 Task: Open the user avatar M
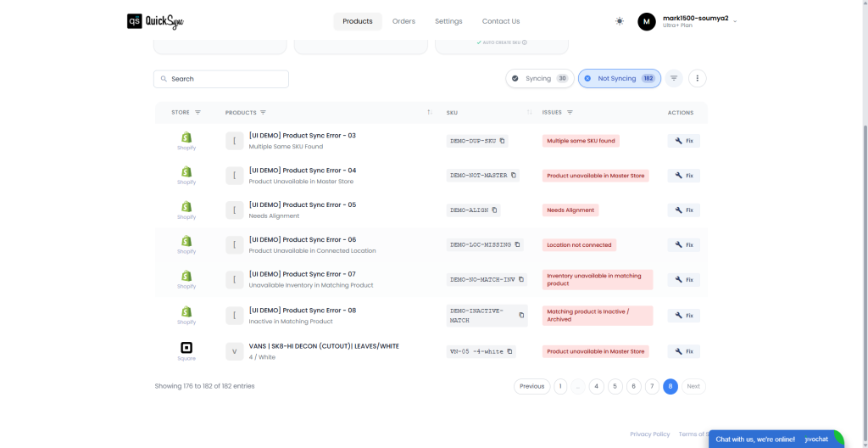647,21
